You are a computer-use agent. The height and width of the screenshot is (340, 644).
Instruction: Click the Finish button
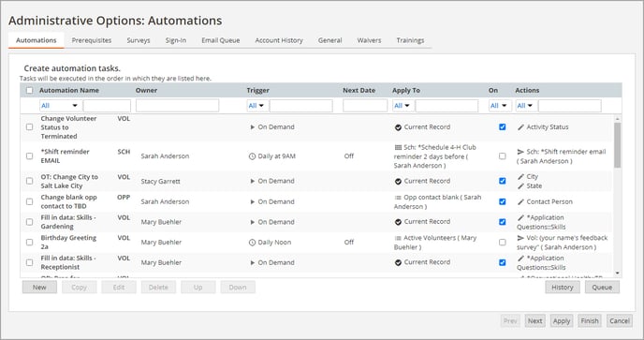590,321
